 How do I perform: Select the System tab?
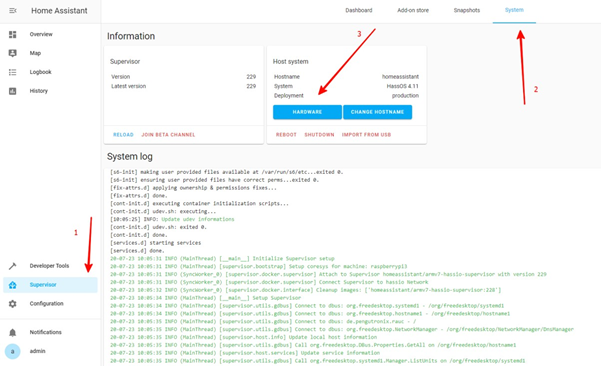(x=514, y=10)
